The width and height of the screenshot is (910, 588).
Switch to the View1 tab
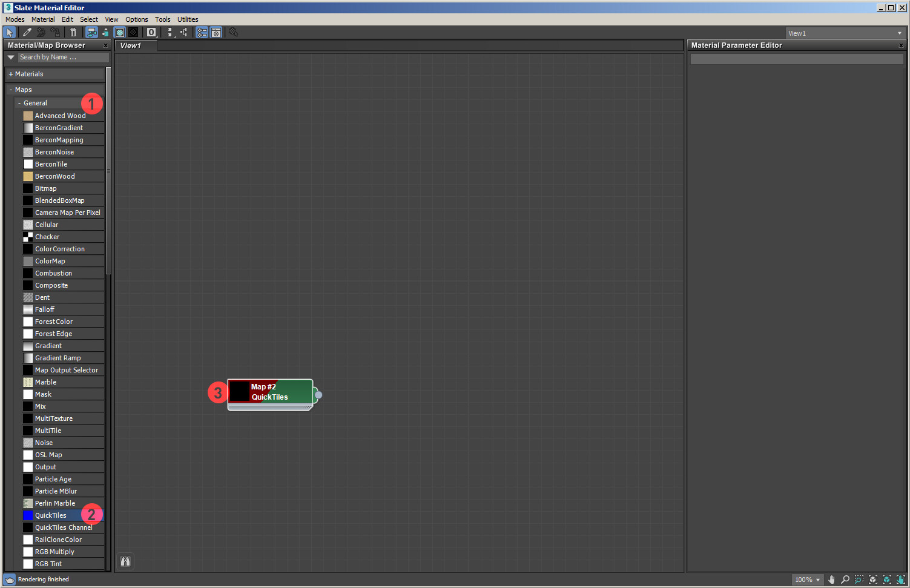pyautogui.click(x=130, y=45)
